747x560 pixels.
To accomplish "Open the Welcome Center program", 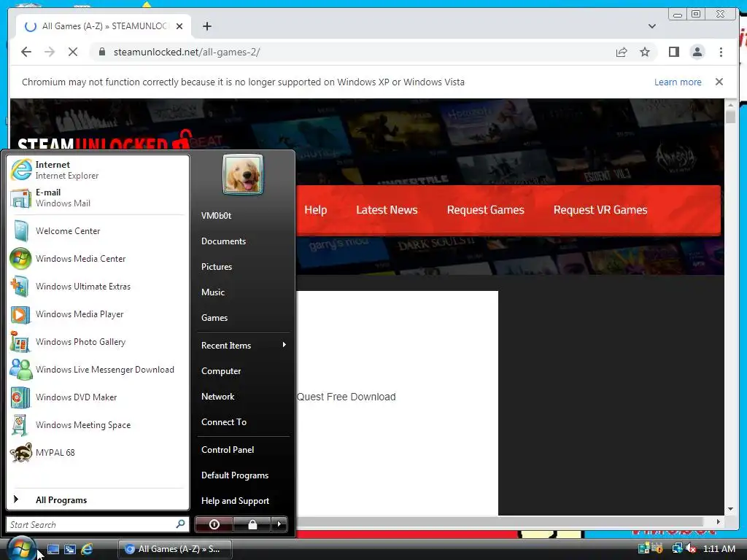I will click(x=98, y=231).
